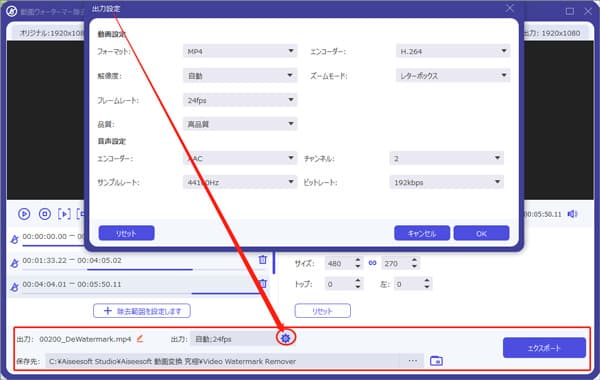Open the サンプルレート 44100Hz dropdown
600x380 pixels.
click(240, 182)
